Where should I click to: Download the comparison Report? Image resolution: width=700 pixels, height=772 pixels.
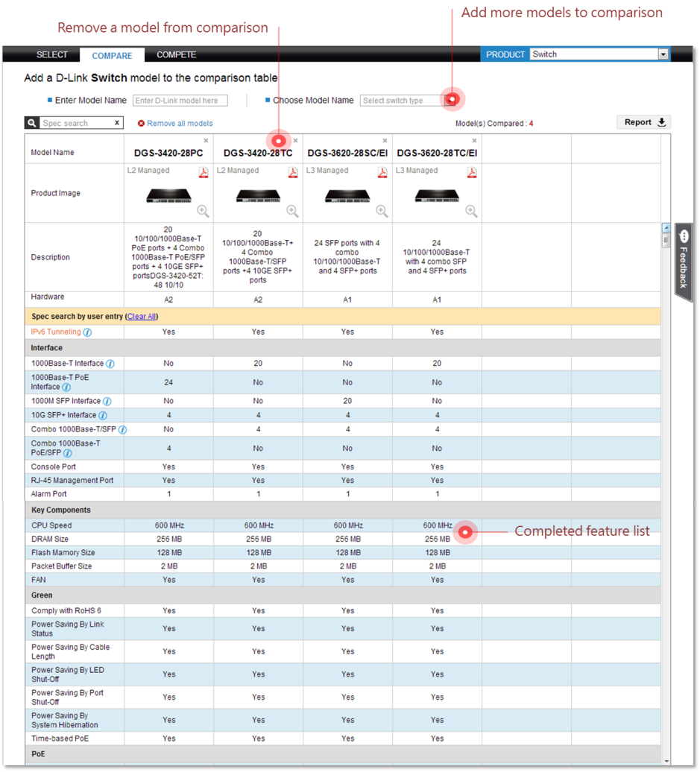(644, 122)
